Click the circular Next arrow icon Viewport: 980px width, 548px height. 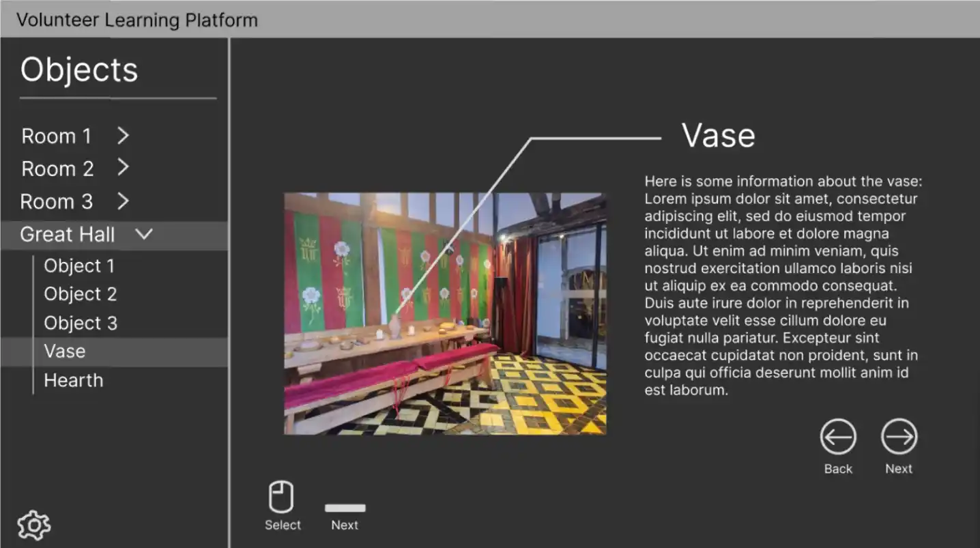pyautogui.click(x=898, y=437)
